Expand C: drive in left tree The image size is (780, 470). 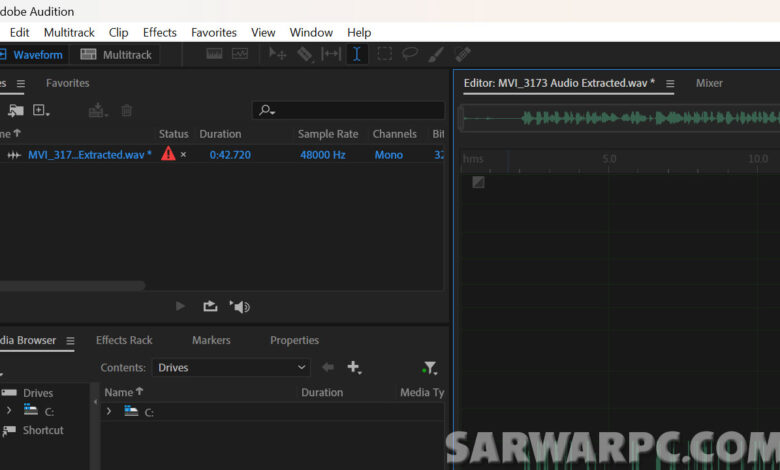9,411
